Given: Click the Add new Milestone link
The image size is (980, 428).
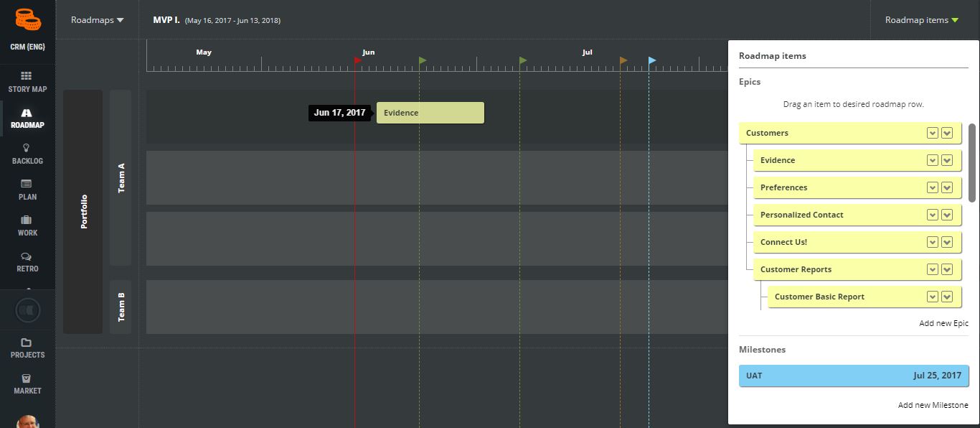Looking at the screenshot, I should click(x=933, y=405).
